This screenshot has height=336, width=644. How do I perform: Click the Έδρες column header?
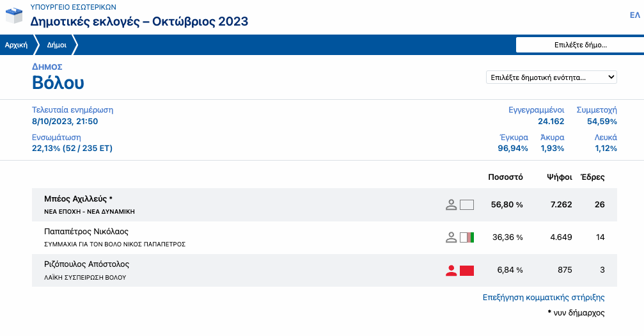(x=592, y=177)
